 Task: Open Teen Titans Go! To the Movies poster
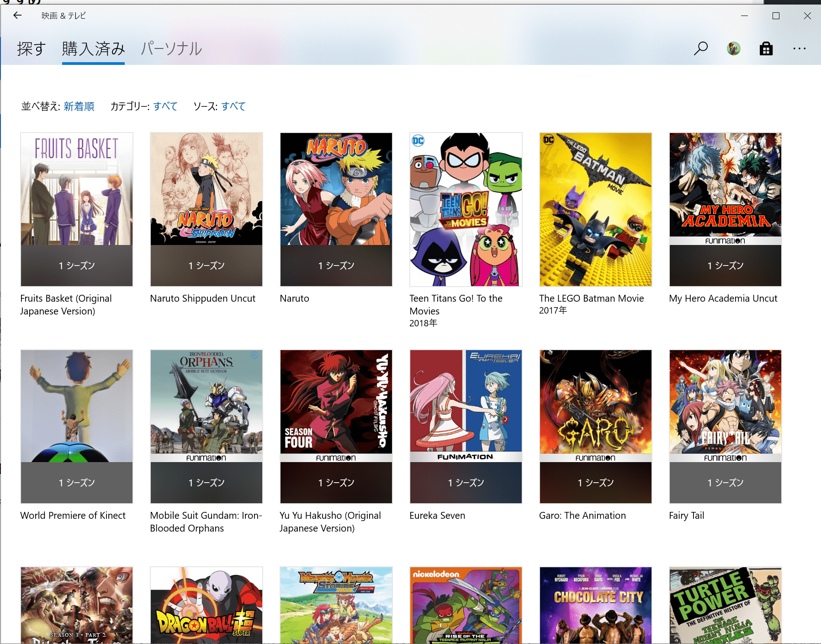coord(466,209)
